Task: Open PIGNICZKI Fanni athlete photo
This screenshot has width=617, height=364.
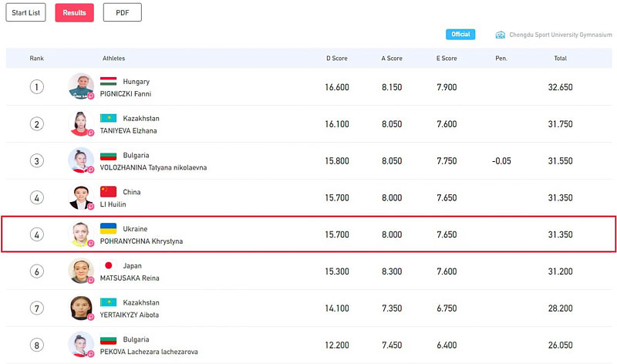Action: pos(81,86)
